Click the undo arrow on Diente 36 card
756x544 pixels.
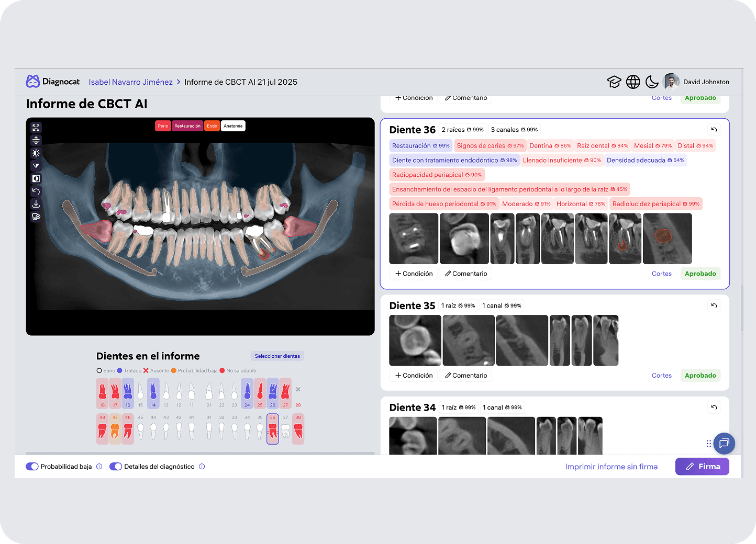point(714,130)
